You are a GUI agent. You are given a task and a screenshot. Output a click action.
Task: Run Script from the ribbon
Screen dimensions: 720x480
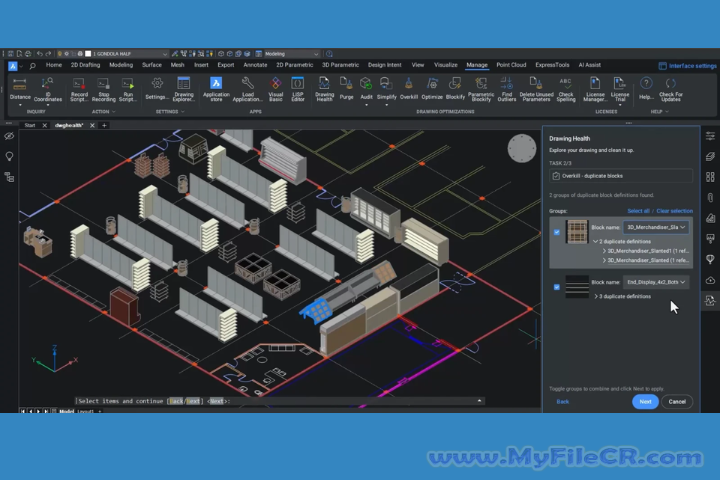pos(128,89)
